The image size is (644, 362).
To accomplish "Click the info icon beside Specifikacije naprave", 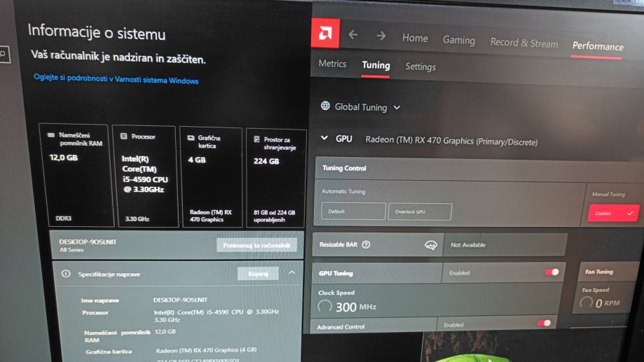I will [66, 273].
